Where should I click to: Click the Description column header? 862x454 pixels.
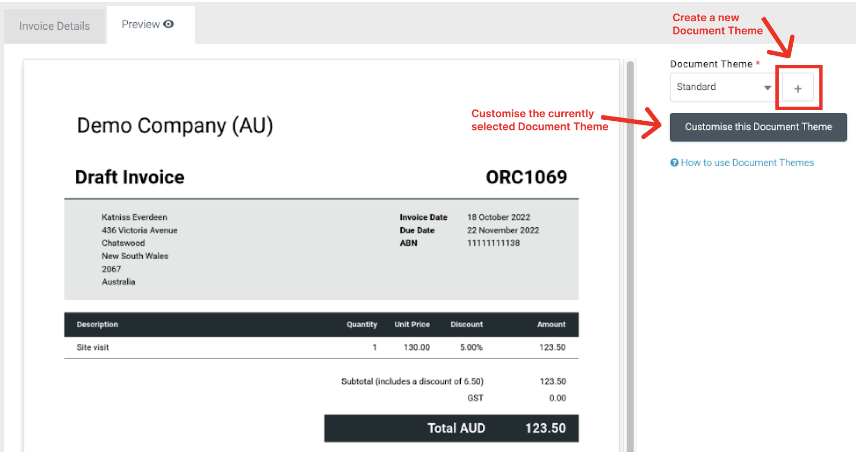click(98, 324)
